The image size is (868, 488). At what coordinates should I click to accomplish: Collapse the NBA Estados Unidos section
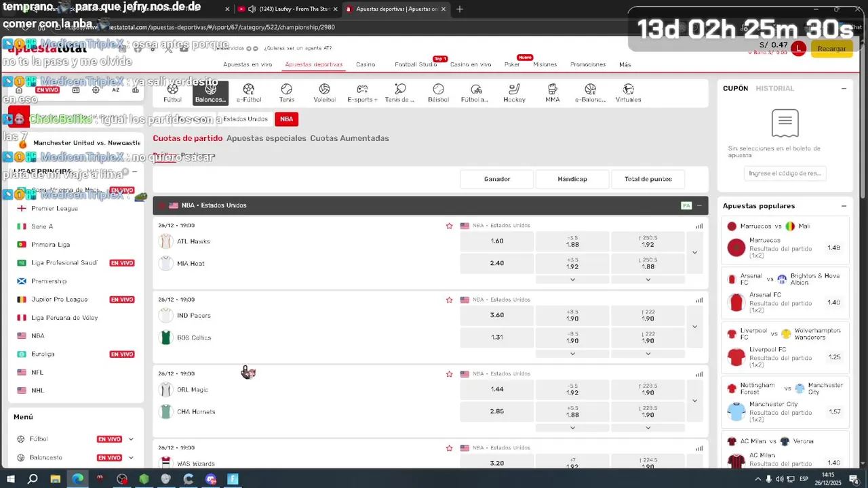[699, 205]
